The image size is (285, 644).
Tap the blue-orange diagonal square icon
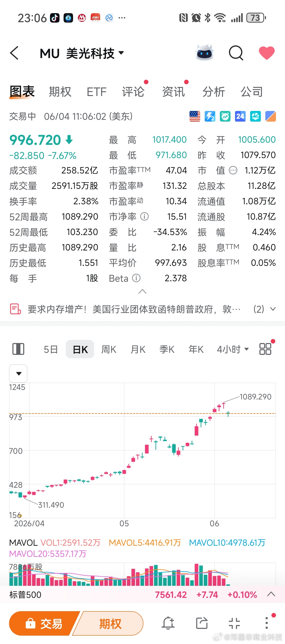pyautogui.click(x=271, y=116)
